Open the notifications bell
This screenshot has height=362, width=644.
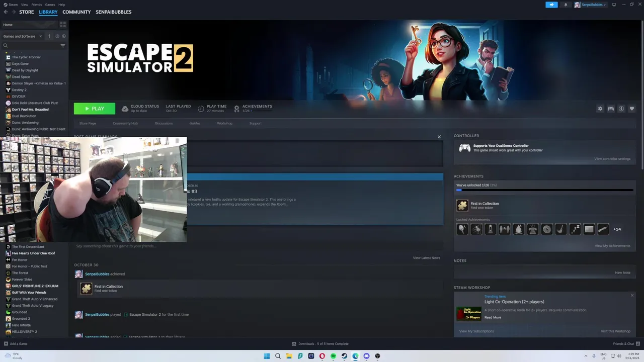pos(565,5)
